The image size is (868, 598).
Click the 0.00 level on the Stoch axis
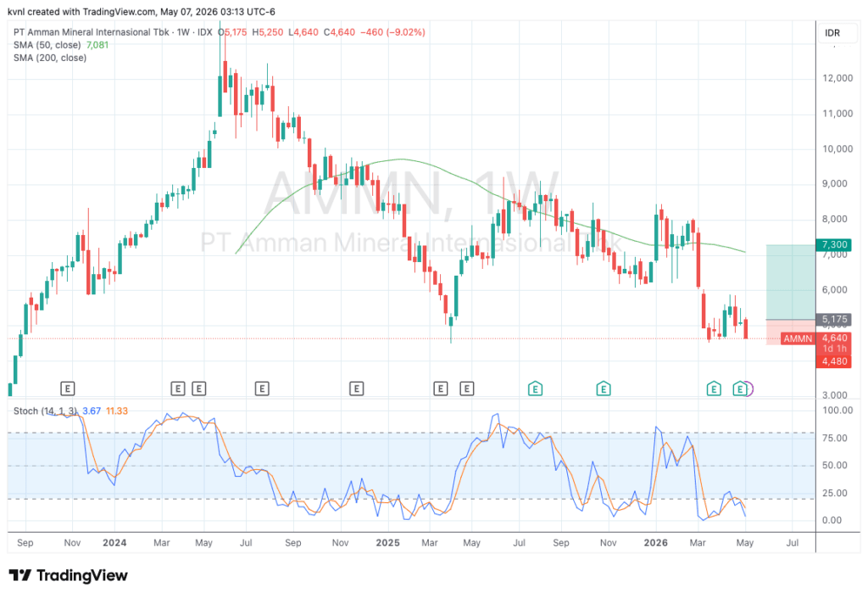point(832,520)
